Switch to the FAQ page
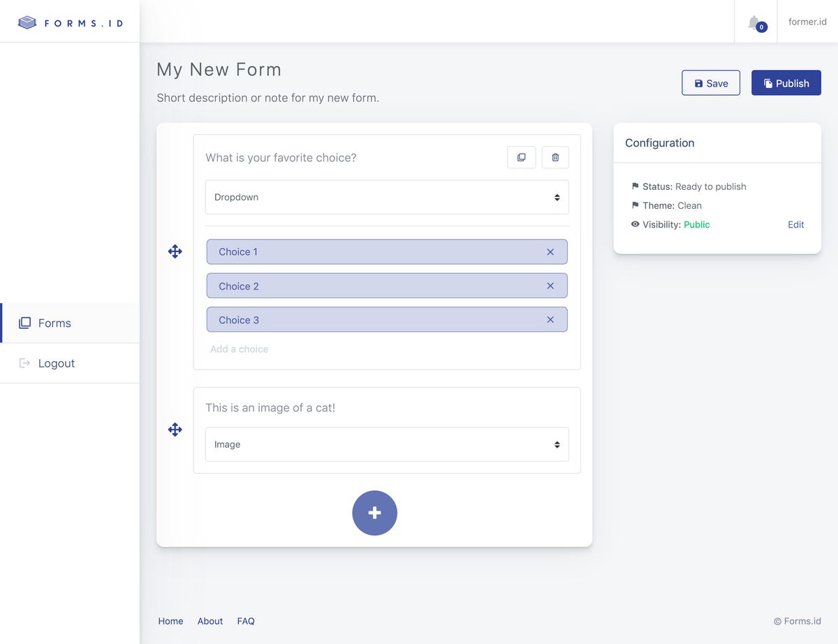The width and height of the screenshot is (838, 644). (x=246, y=621)
